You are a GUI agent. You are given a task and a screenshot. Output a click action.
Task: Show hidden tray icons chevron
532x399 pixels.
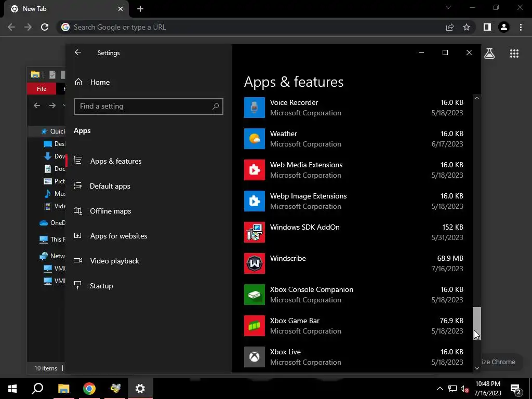coord(440,389)
